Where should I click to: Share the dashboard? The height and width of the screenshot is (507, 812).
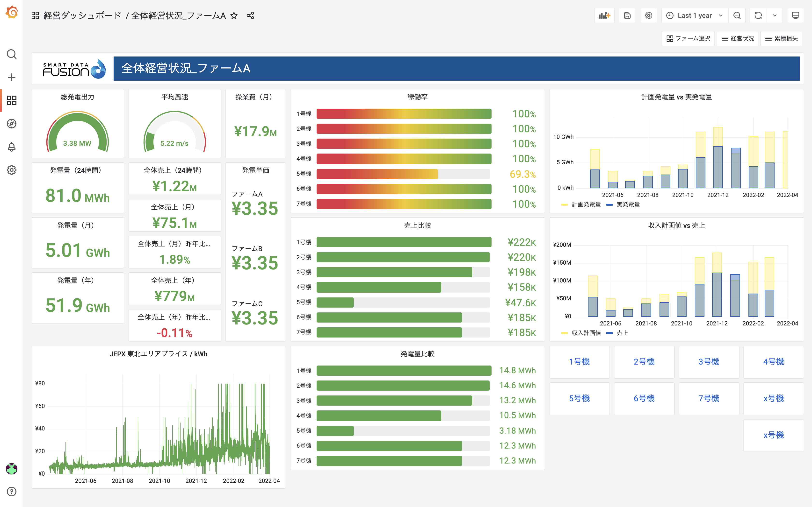click(250, 16)
